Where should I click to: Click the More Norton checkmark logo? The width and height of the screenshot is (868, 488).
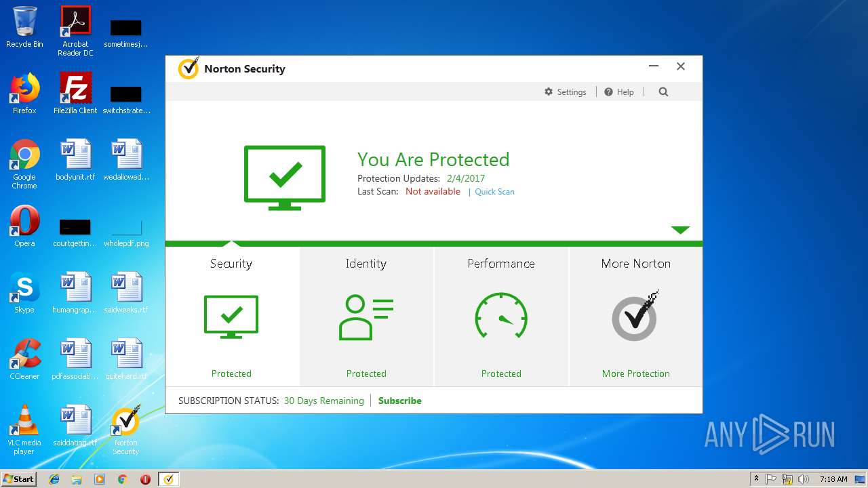click(635, 316)
